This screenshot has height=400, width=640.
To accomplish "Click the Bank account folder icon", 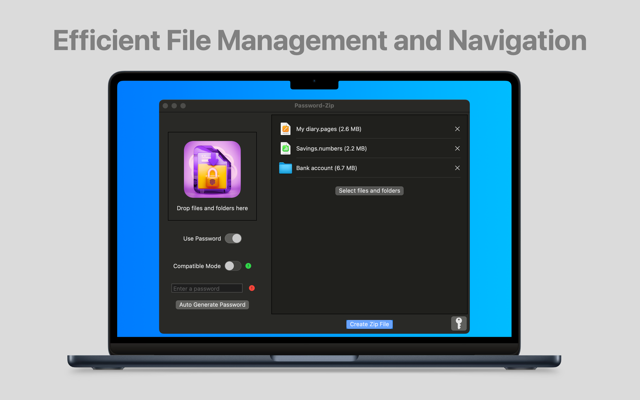I will point(285,168).
